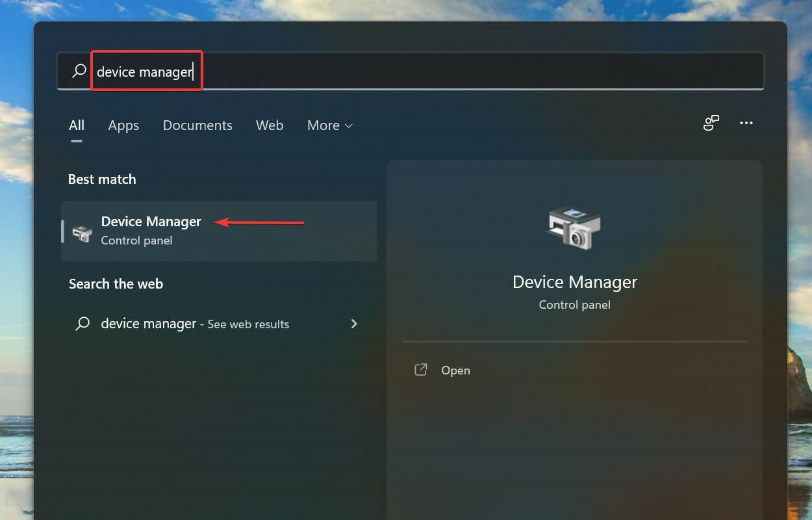Select the All filter tab
This screenshot has width=812, height=520.
tap(76, 125)
